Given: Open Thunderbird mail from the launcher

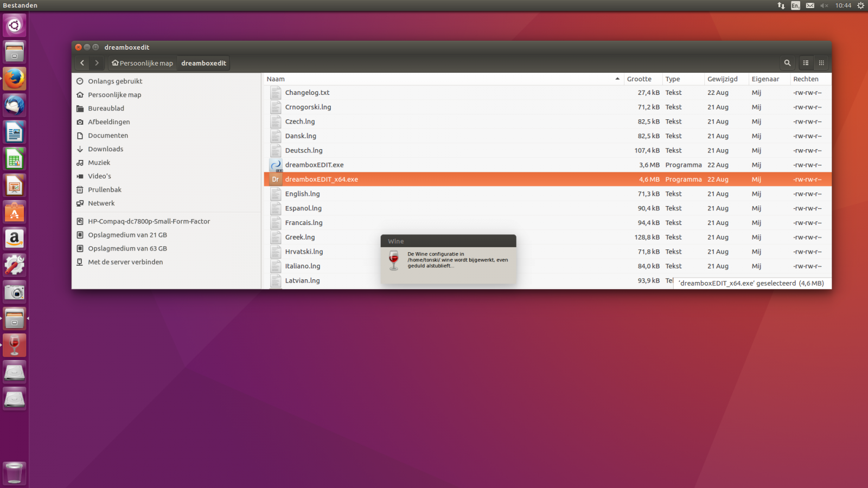Looking at the screenshot, I should point(15,105).
